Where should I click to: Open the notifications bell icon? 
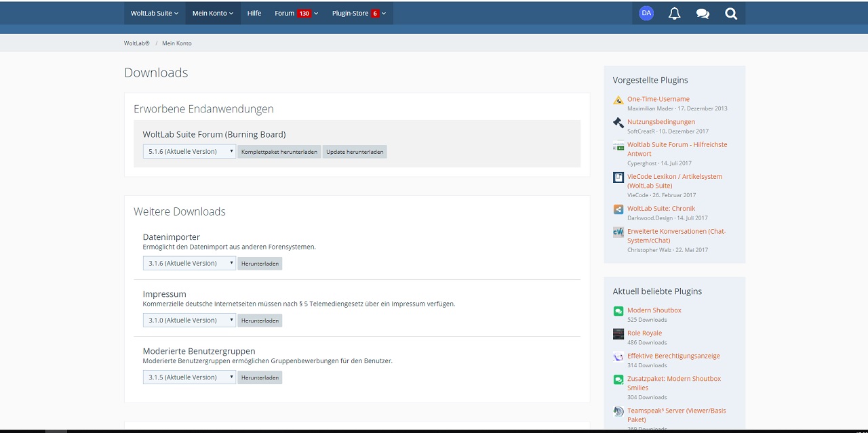tap(674, 14)
